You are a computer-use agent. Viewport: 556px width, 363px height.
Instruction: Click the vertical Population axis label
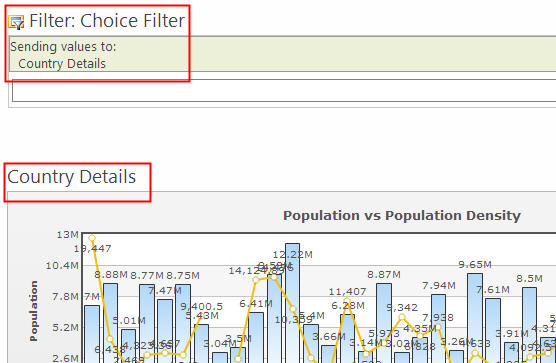(x=34, y=311)
